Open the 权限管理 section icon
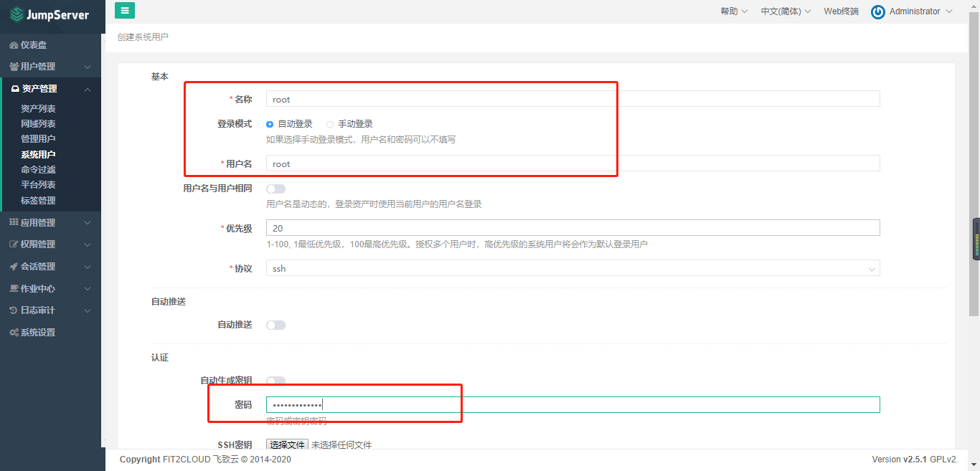Screen dimensions: 980x471 click(14, 244)
